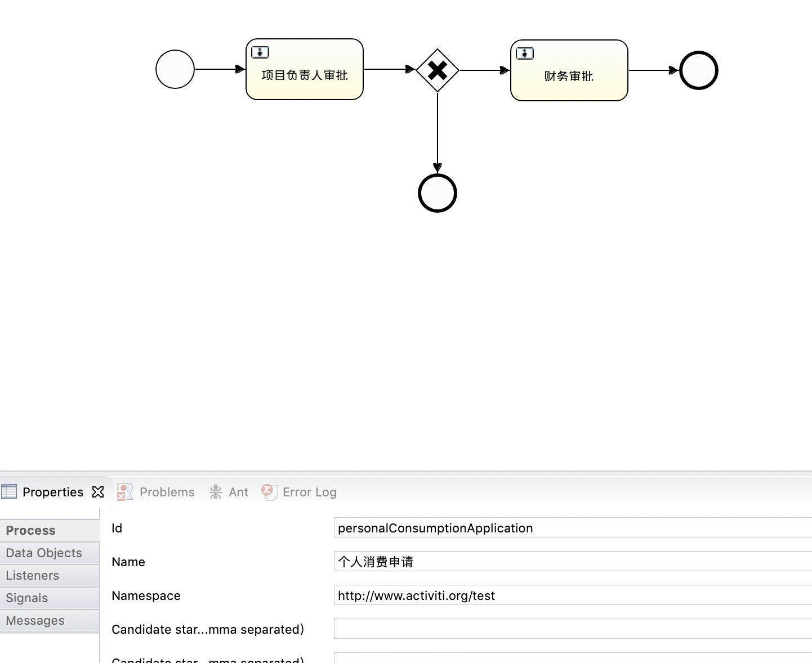
Task: Switch to the Problems tab
Action: (167, 491)
